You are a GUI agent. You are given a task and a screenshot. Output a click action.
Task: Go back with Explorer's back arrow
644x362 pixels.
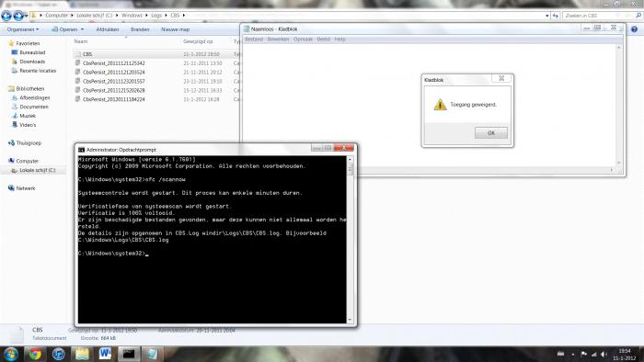point(6,16)
